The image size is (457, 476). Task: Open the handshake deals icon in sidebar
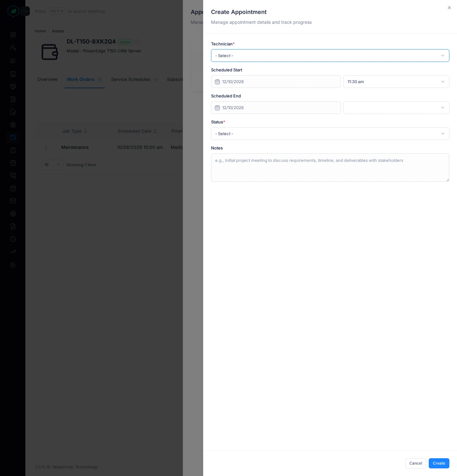pos(13,87)
